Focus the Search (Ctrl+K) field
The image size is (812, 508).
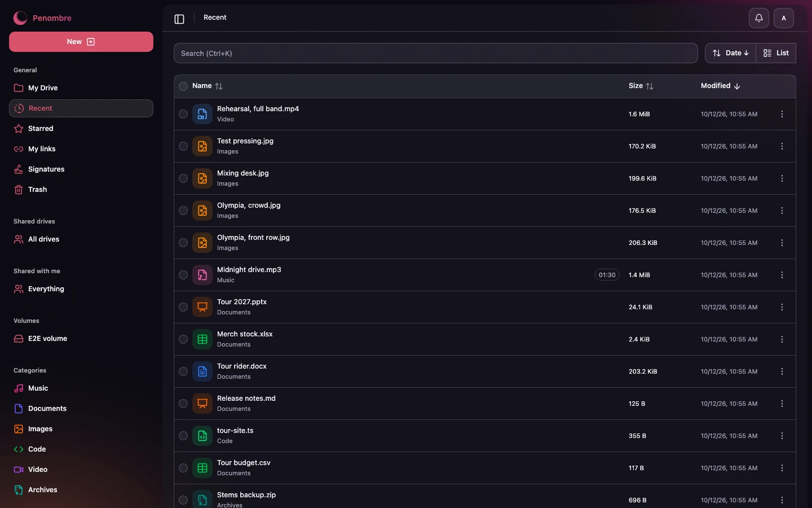(x=436, y=53)
